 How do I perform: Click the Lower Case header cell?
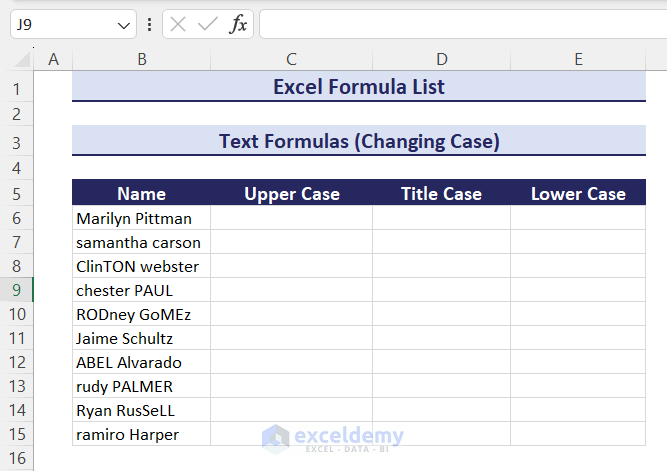tap(578, 194)
